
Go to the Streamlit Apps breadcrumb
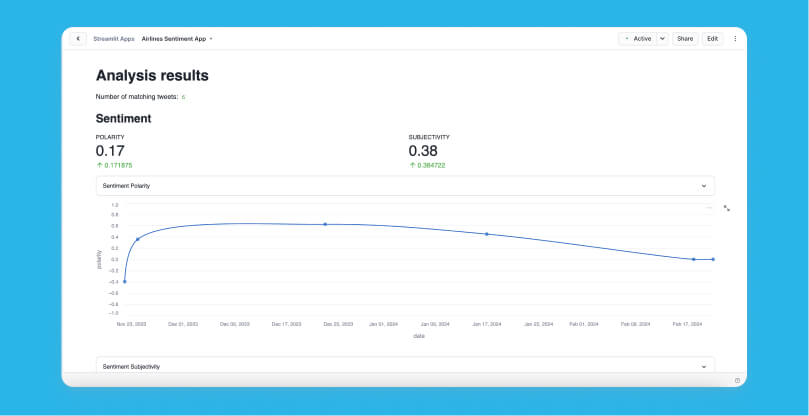(114, 39)
